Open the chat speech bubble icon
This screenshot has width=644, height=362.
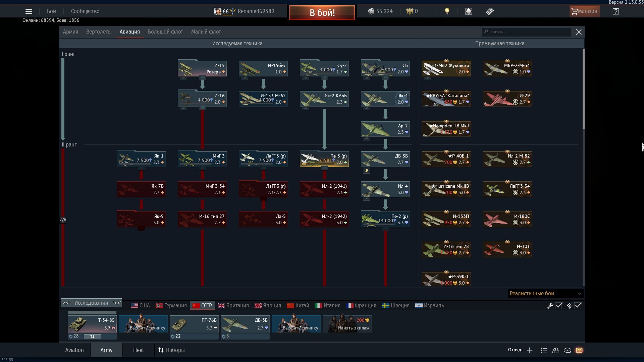[x=568, y=350]
